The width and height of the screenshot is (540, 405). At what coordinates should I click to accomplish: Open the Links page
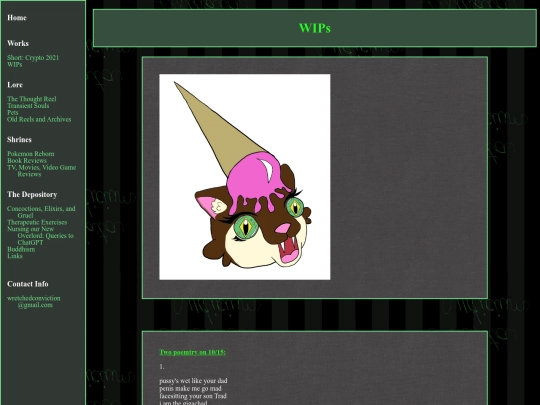pyautogui.click(x=15, y=256)
